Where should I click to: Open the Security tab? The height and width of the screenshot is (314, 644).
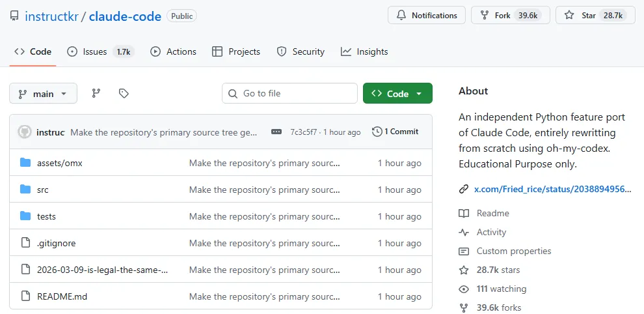(301, 51)
